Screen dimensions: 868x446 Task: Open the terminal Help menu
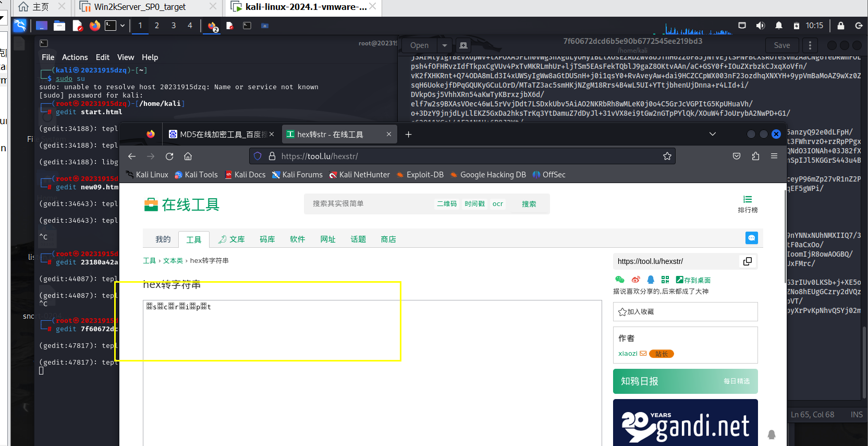coord(150,57)
